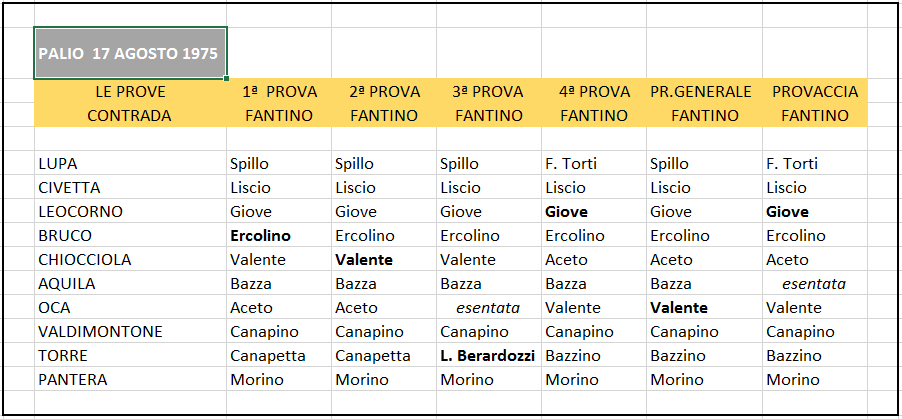Click the fill handle of the selected title cell

tap(227, 78)
